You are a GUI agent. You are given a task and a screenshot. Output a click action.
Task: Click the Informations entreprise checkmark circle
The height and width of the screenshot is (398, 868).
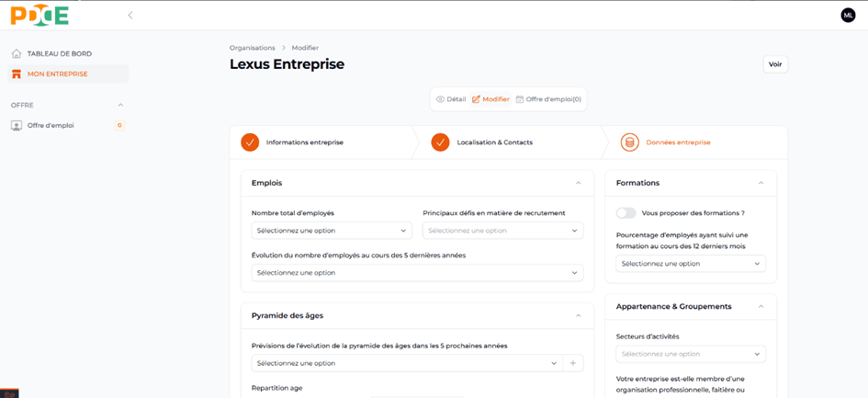click(x=250, y=142)
